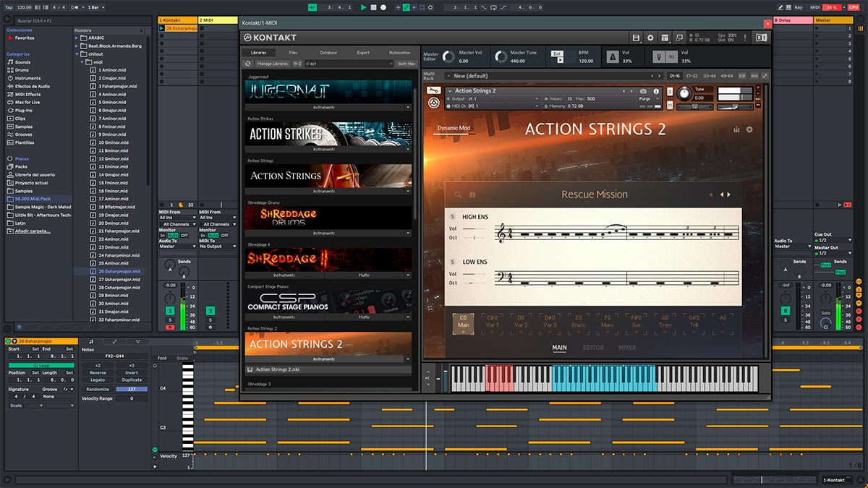This screenshot has height=488, width=868.
Task: Toggle the Dynamic Mod switch
Action: 454,129
